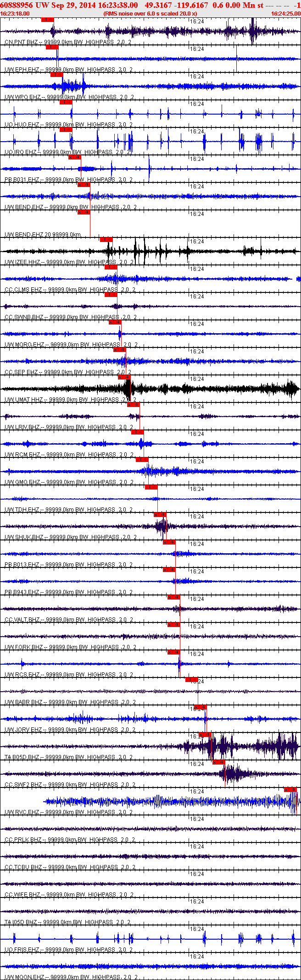Select the TA.I05D.BHZ station label
Screen dimensions: 301x980
click(67, 922)
